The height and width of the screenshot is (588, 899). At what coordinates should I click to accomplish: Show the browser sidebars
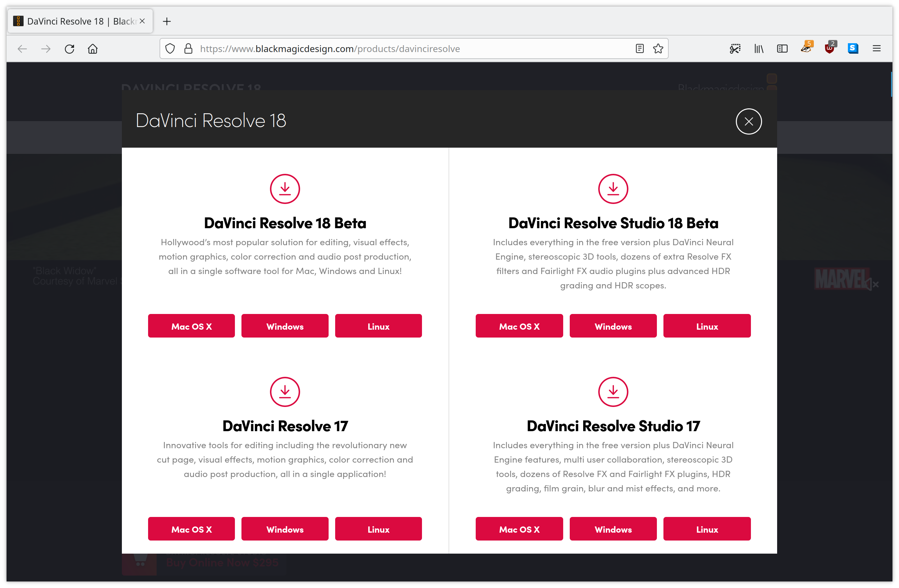click(782, 49)
